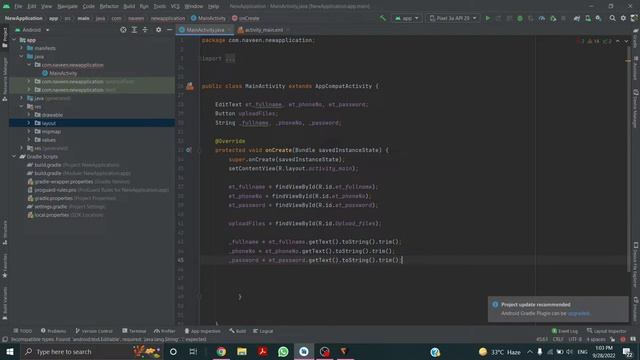Open WhatsApp from the taskbar
Screen dimensions: 640x360
click(283, 351)
